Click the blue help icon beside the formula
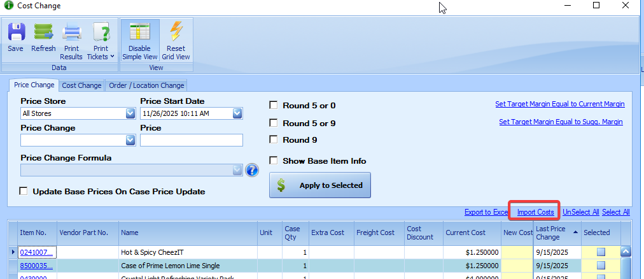644x279 pixels. coord(252,170)
